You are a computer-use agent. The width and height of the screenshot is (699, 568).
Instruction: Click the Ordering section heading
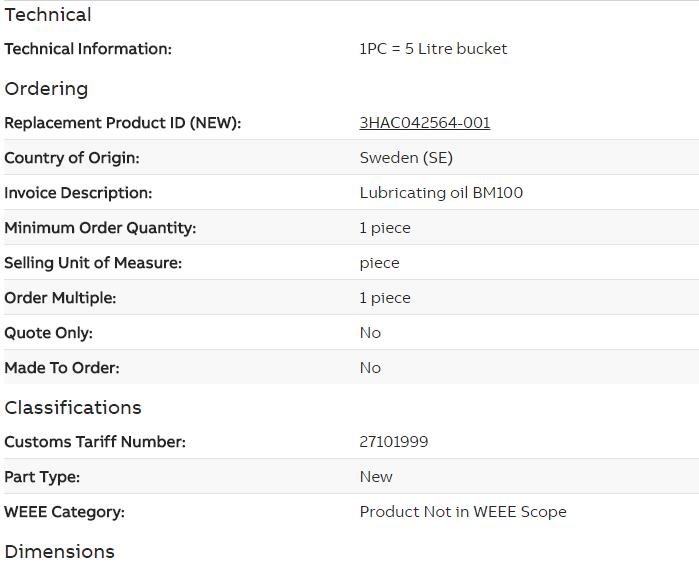(x=46, y=89)
